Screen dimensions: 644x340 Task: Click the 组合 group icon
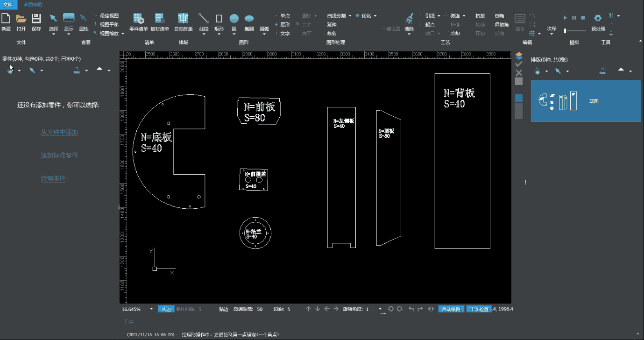click(x=520, y=19)
